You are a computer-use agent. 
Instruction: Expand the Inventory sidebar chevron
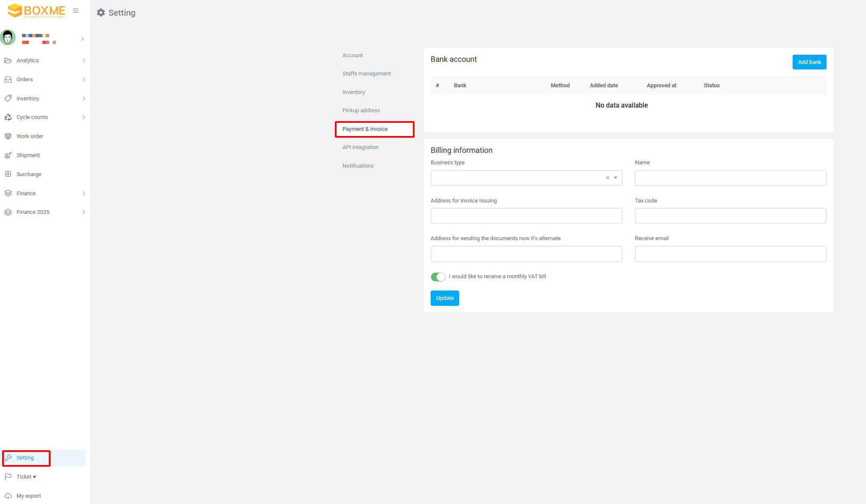pyautogui.click(x=84, y=99)
